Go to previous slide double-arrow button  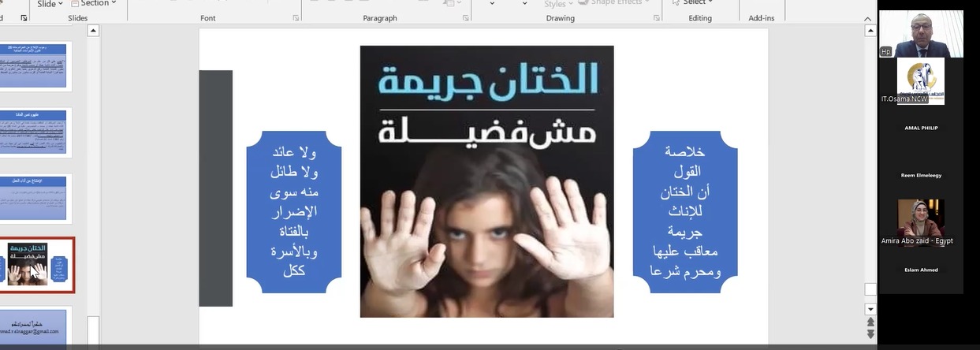(870, 322)
